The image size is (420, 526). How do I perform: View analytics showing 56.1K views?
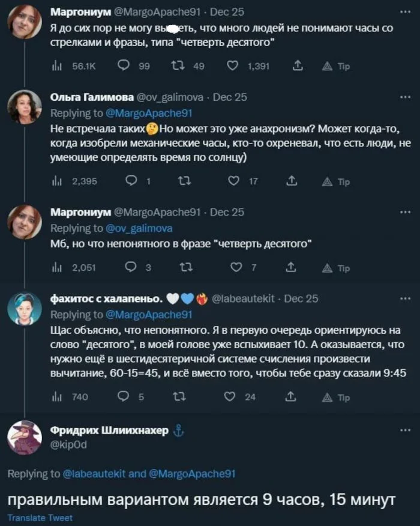point(58,67)
